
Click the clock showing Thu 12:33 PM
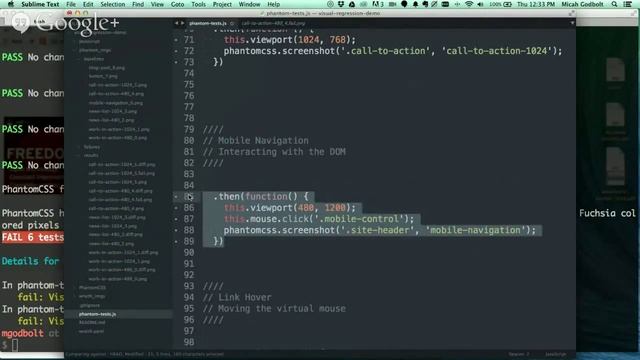click(536, 4)
